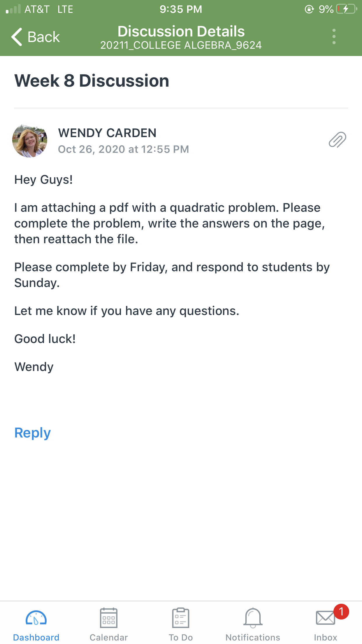Tap the Dashboard gauge icon
362x644 pixels.
[36, 618]
